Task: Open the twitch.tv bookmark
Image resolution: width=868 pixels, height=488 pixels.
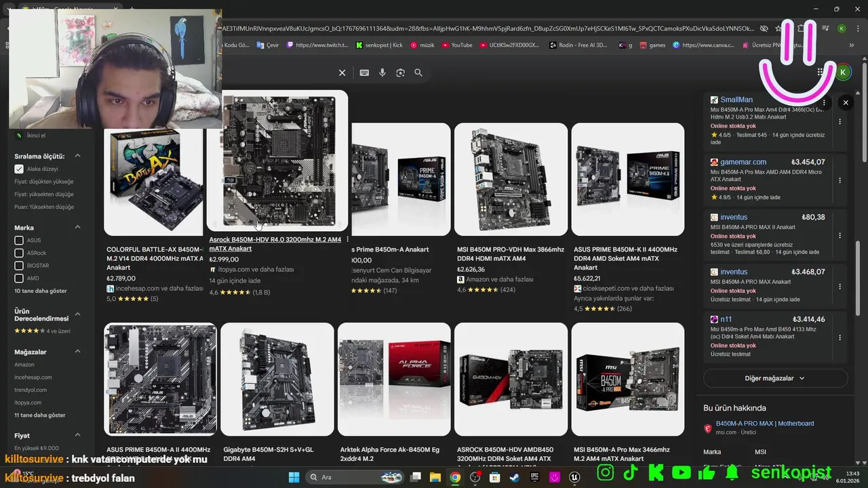Action: click(x=317, y=45)
